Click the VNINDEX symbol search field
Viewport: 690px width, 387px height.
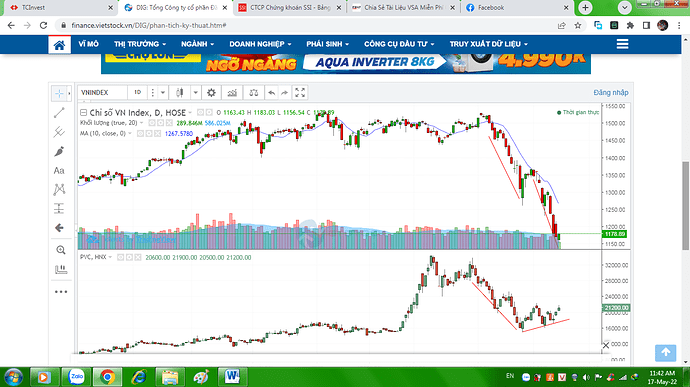pyautogui.click(x=103, y=92)
